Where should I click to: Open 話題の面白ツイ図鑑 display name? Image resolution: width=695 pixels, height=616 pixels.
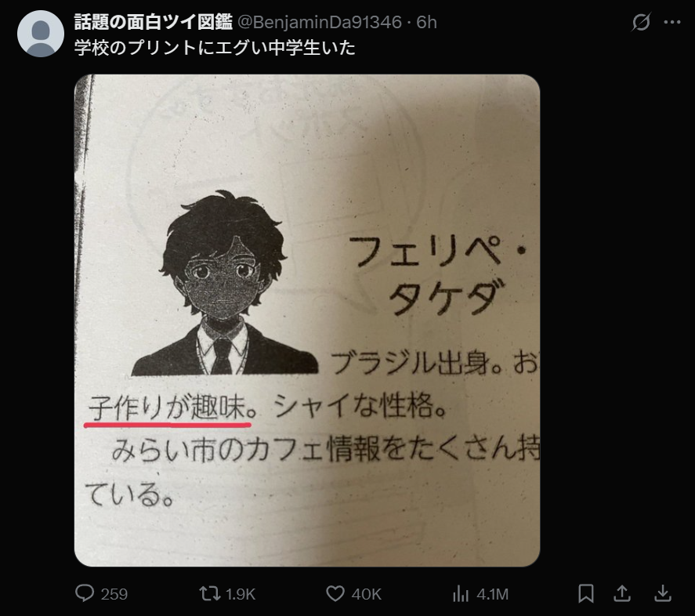154,22
